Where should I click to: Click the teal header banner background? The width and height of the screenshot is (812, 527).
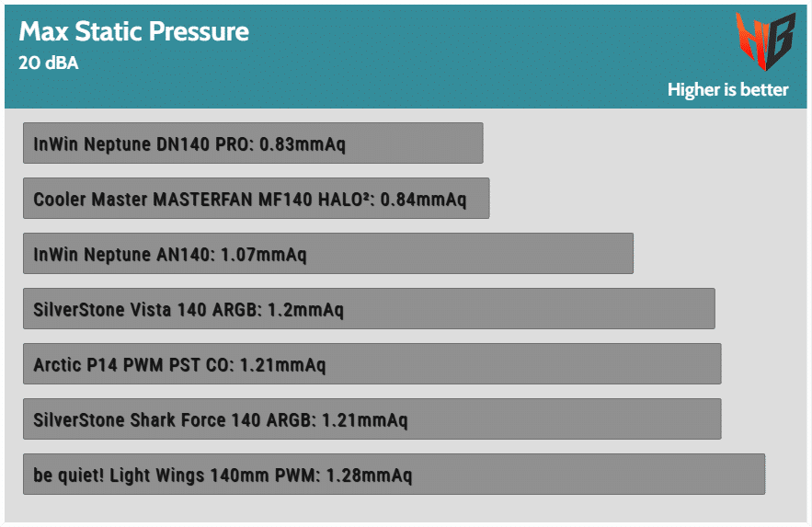(460, 55)
